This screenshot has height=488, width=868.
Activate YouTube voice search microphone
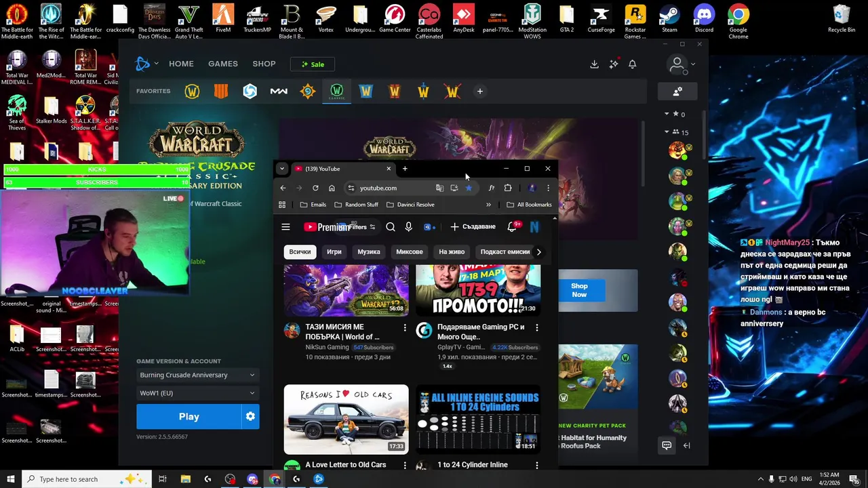pyautogui.click(x=408, y=227)
